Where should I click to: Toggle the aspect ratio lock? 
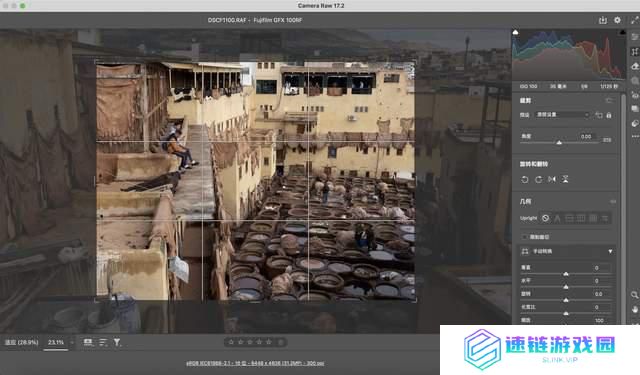point(609,115)
